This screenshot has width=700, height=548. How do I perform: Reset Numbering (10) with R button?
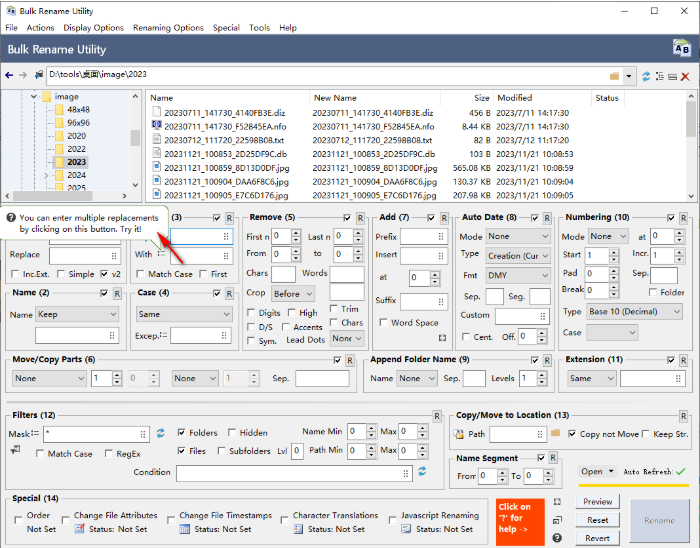(683, 218)
